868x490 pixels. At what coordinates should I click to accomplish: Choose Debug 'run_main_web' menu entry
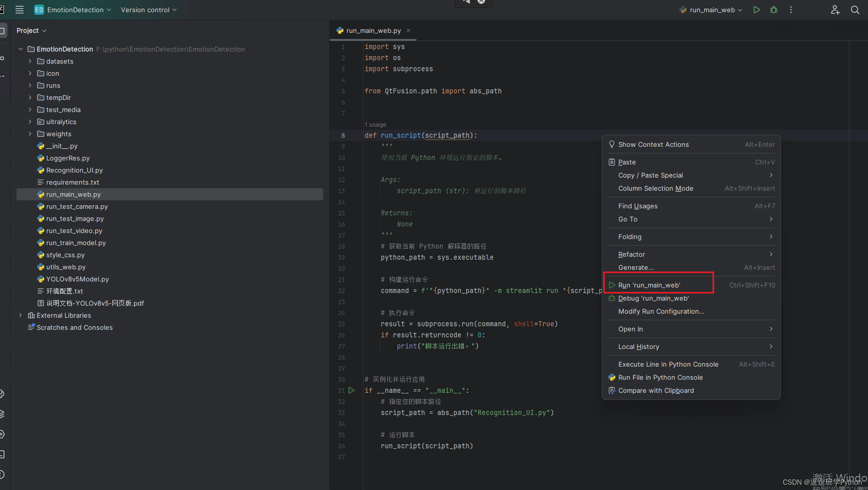[653, 298]
